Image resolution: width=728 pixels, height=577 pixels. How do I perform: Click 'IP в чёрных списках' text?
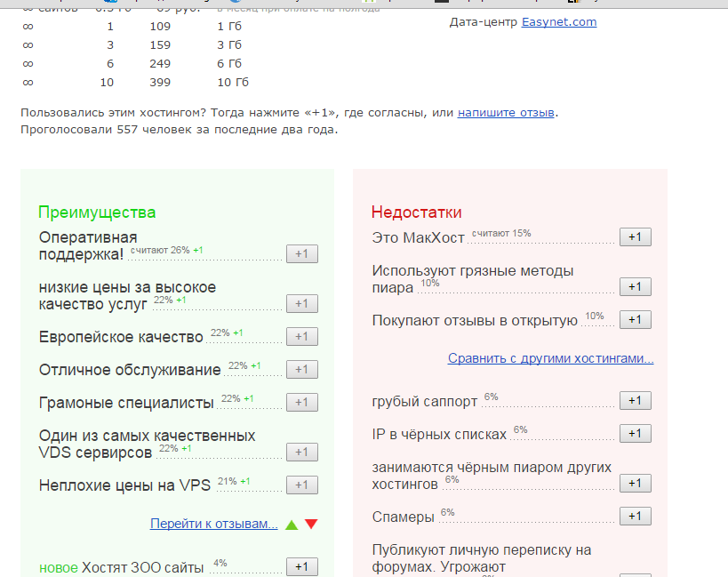click(x=439, y=435)
